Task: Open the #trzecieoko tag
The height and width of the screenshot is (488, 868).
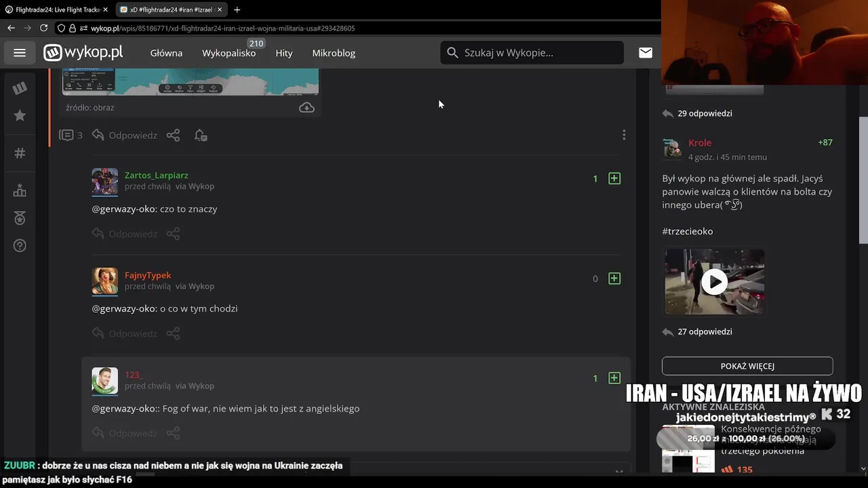Action: coord(688,231)
